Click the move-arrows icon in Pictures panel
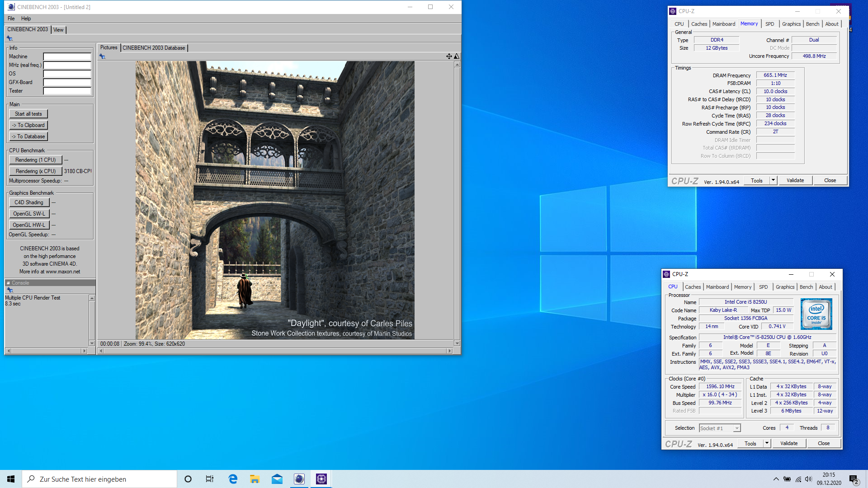The width and height of the screenshot is (868, 488). coord(449,56)
